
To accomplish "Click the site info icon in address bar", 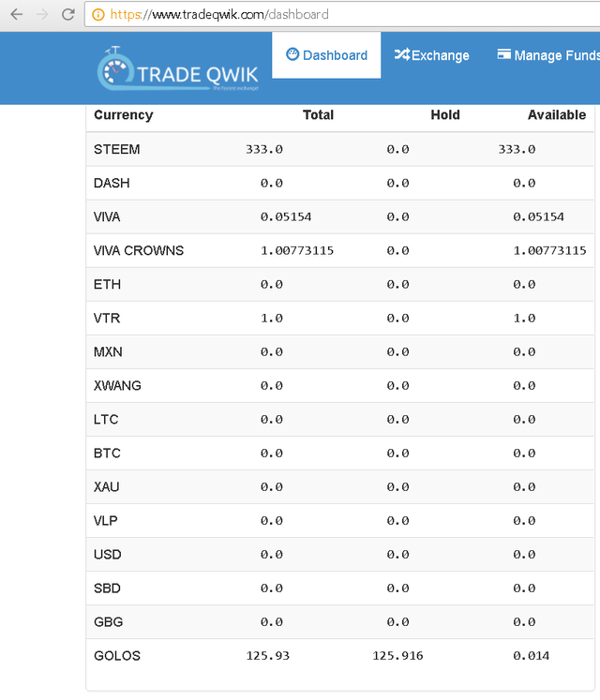I will [x=97, y=15].
